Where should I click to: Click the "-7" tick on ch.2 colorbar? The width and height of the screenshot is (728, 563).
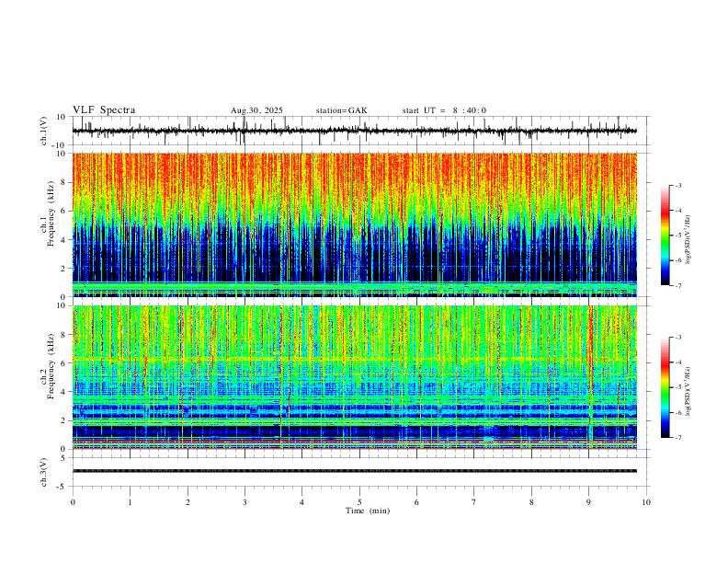click(677, 438)
